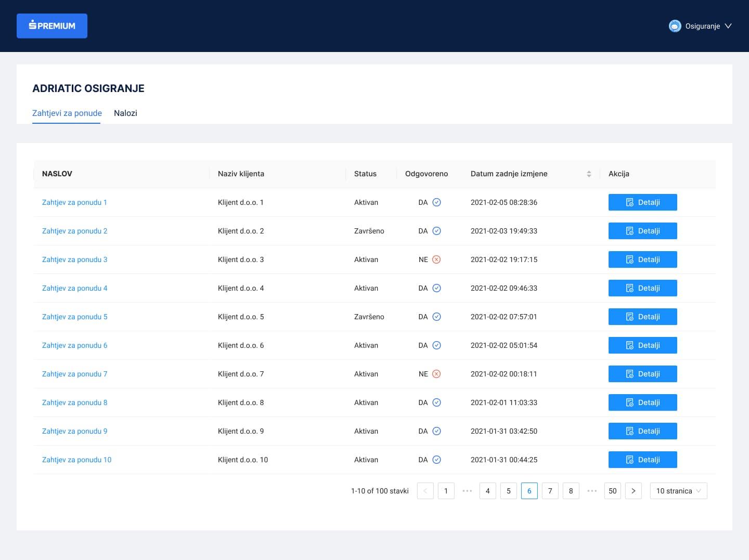
Task: Open link Zahtjev za ponudu 7
Action: (x=74, y=374)
